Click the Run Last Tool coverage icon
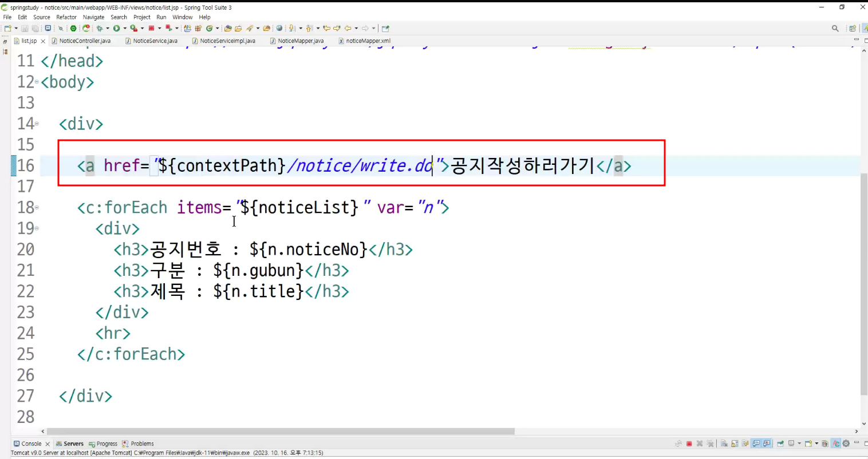This screenshot has height=459, width=868. click(x=133, y=28)
